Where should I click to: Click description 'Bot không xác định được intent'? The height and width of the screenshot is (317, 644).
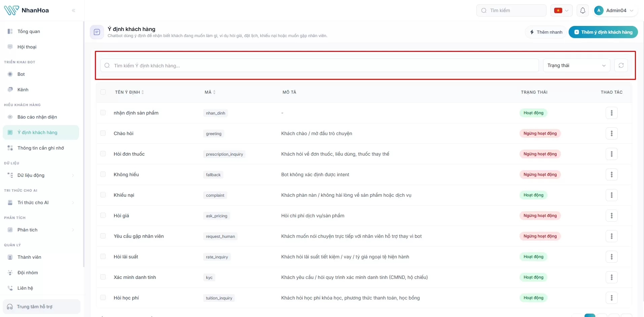315,175
